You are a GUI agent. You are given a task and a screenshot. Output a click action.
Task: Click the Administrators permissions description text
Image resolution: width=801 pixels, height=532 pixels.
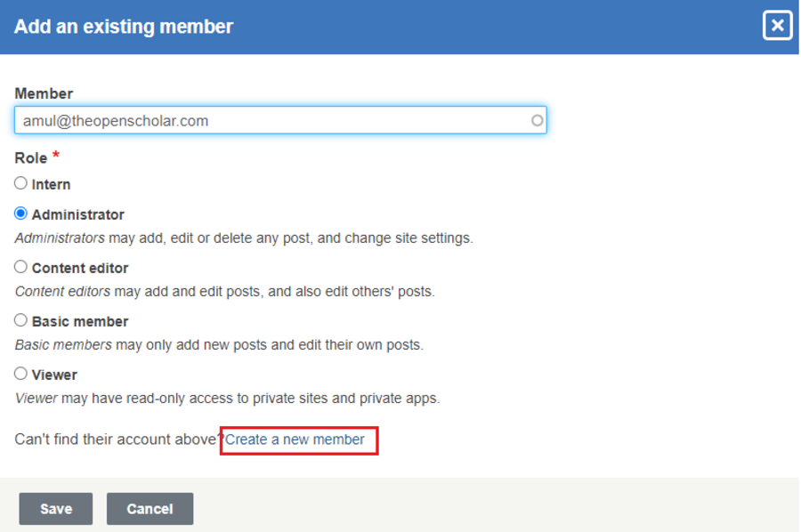pyautogui.click(x=244, y=238)
